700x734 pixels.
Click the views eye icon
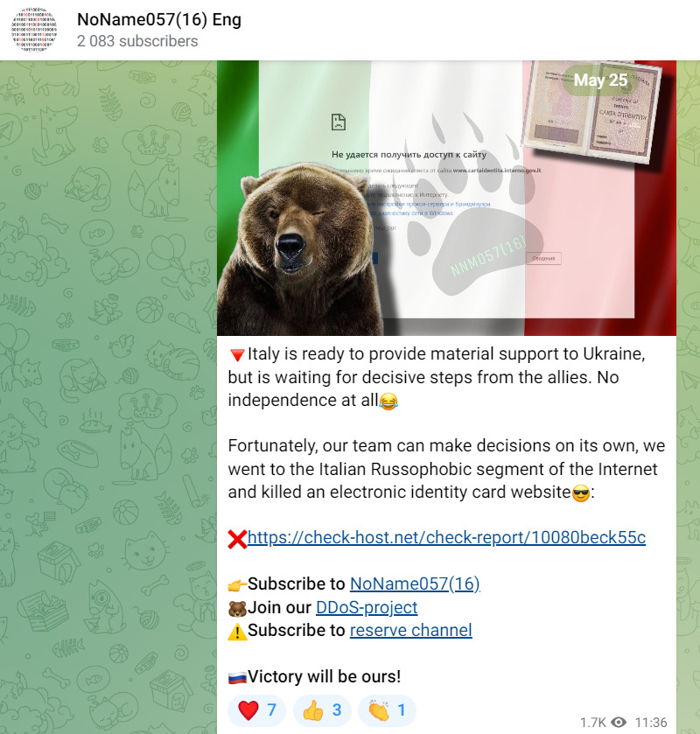pos(619,723)
